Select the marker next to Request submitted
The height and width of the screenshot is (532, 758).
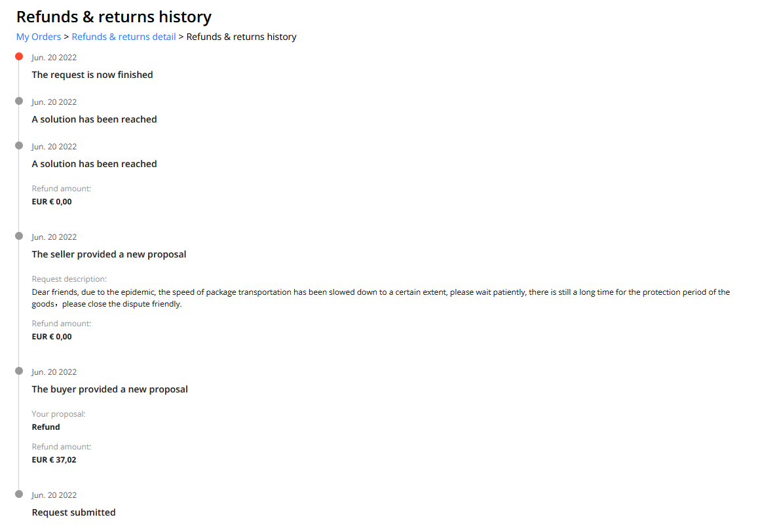coord(19,494)
